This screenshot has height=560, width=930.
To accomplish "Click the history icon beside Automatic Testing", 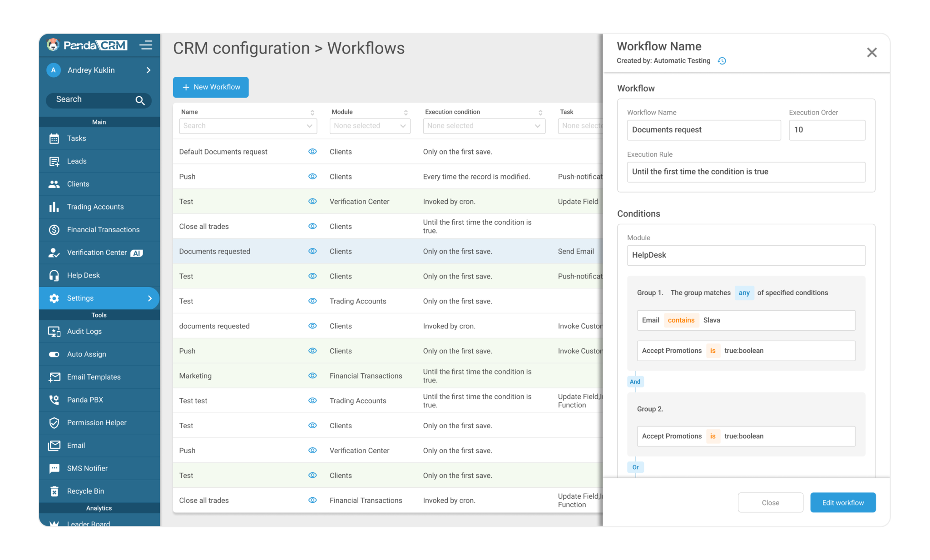I will (722, 60).
